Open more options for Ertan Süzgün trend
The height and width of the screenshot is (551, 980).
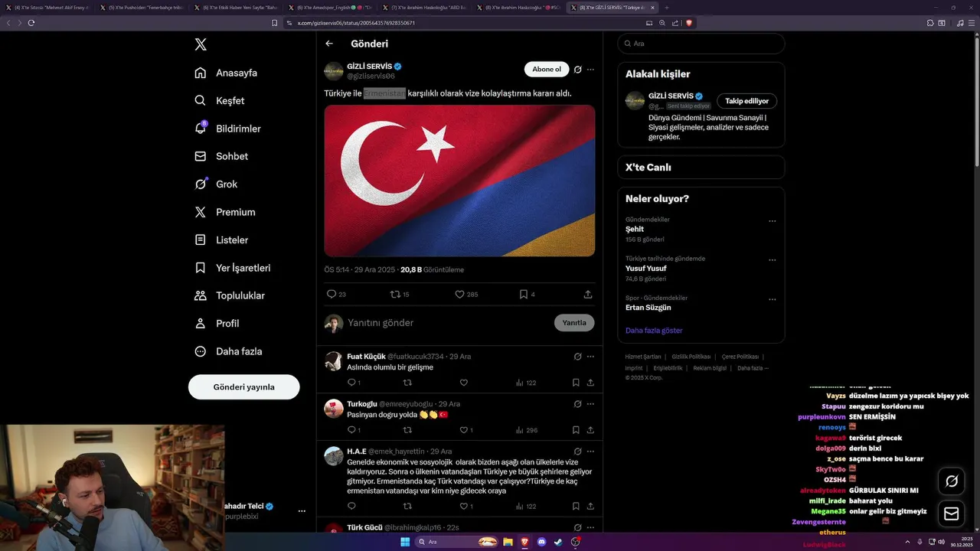[772, 299]
